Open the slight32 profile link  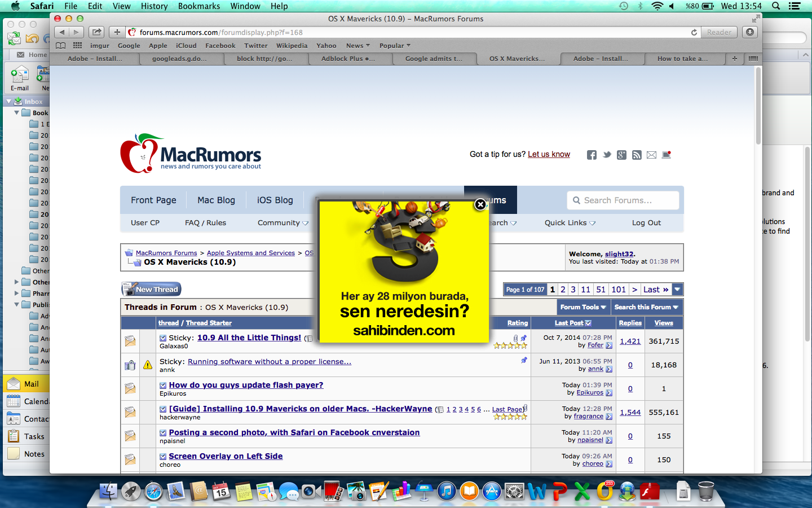[619, 254]
